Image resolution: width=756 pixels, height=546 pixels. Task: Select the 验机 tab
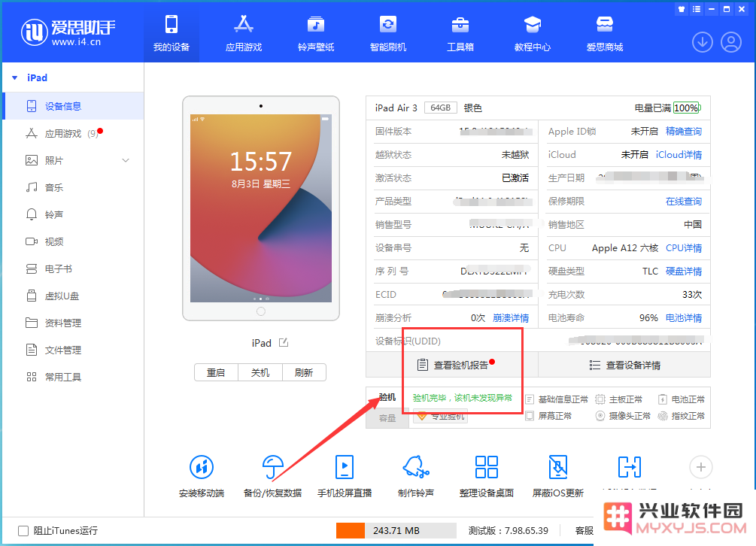(387, 398)
